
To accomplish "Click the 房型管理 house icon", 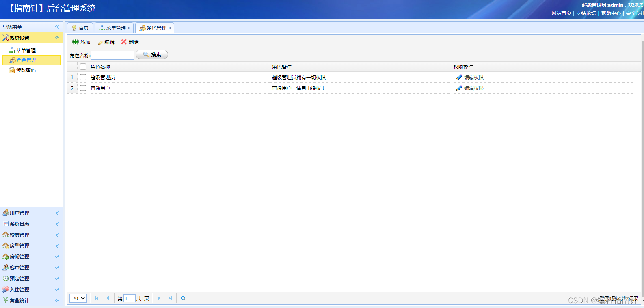I will (6, 246).
